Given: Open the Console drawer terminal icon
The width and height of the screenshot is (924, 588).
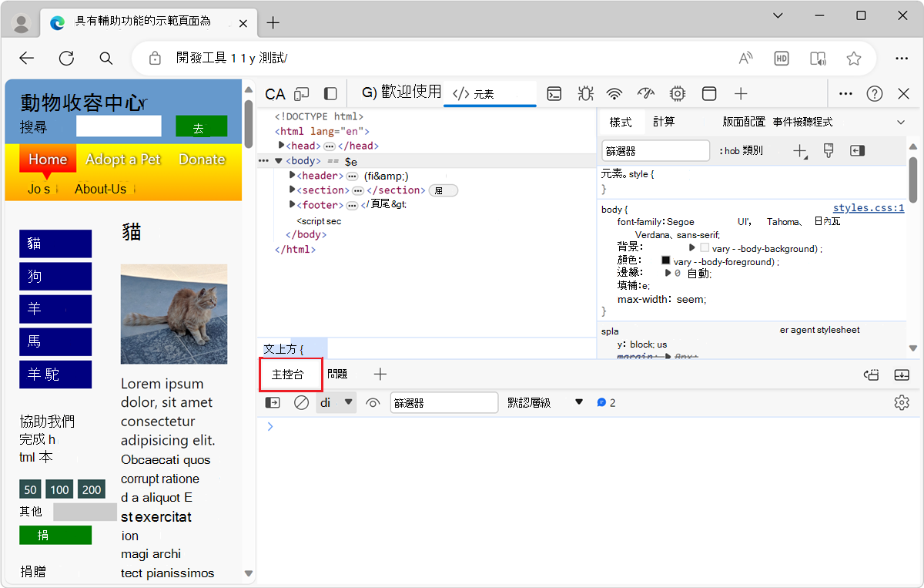Looking at the screenshot, I should pyautogui.click(x=554, y=93).
